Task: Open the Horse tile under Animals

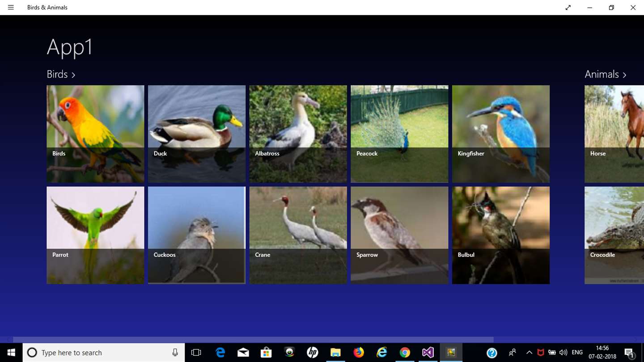Action: (614, 134)
